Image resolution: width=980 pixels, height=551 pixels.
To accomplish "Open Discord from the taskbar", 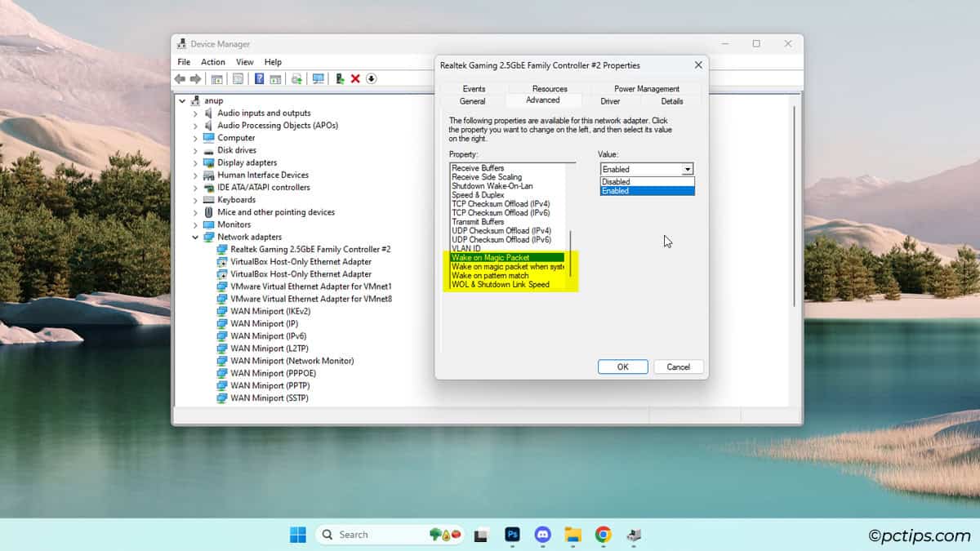I will pos(543,535).
